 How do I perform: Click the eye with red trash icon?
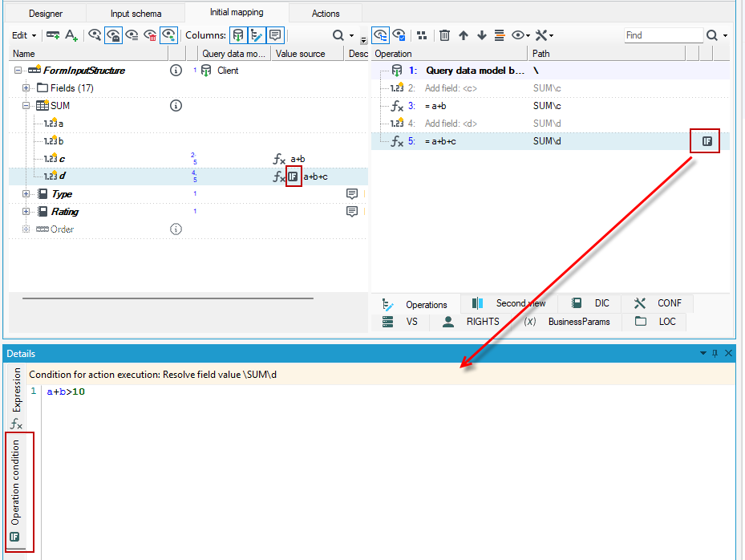pos(150,35)
